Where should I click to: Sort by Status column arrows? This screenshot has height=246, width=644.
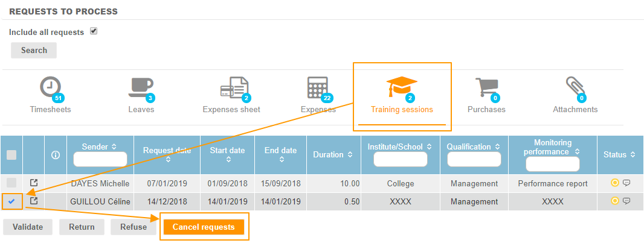click(x=633, y=155)
